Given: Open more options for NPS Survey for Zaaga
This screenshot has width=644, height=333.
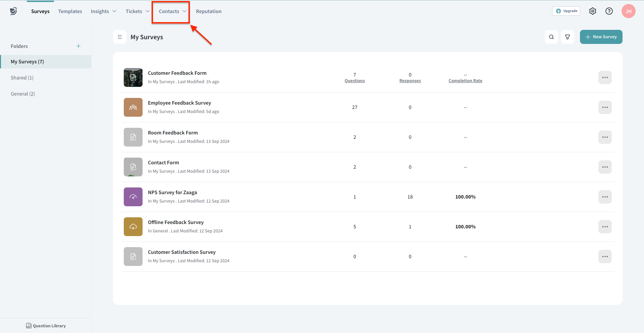Looking at the screenshot, I should (605, 197).
